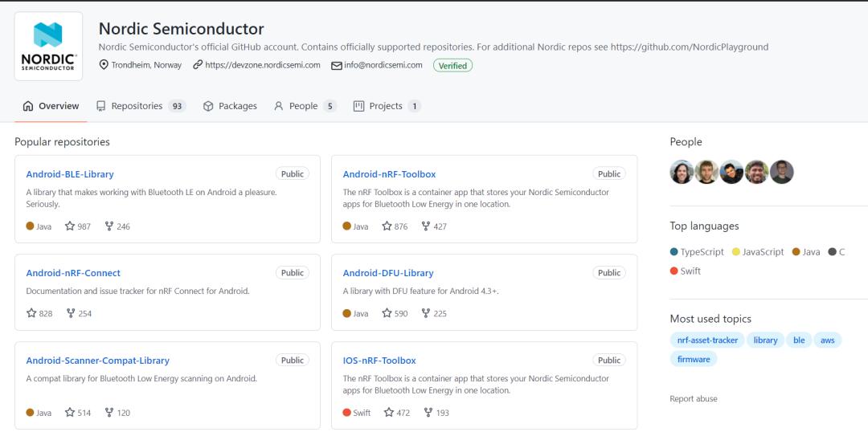Click the 987 stars count on Android-BLE-Library
Screen dimensions: 868x436
click(84, 226)
